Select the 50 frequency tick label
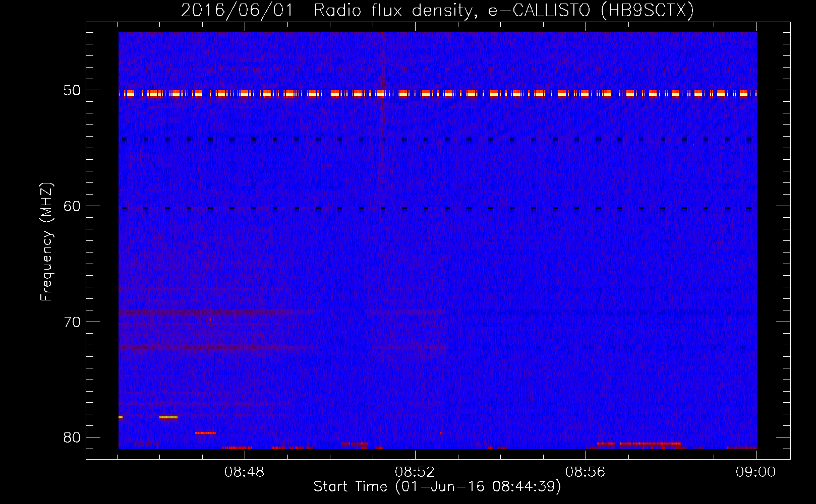Image resolution: width=816 pixels, height=504 pixels. click(72, 91)
